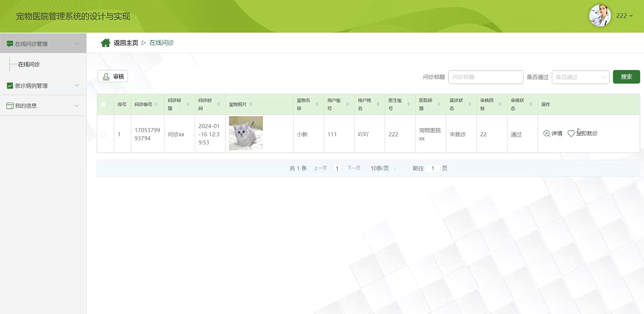Click the person icon on 审核 button
The image size is (644, 314).
[x=106, y=77]
